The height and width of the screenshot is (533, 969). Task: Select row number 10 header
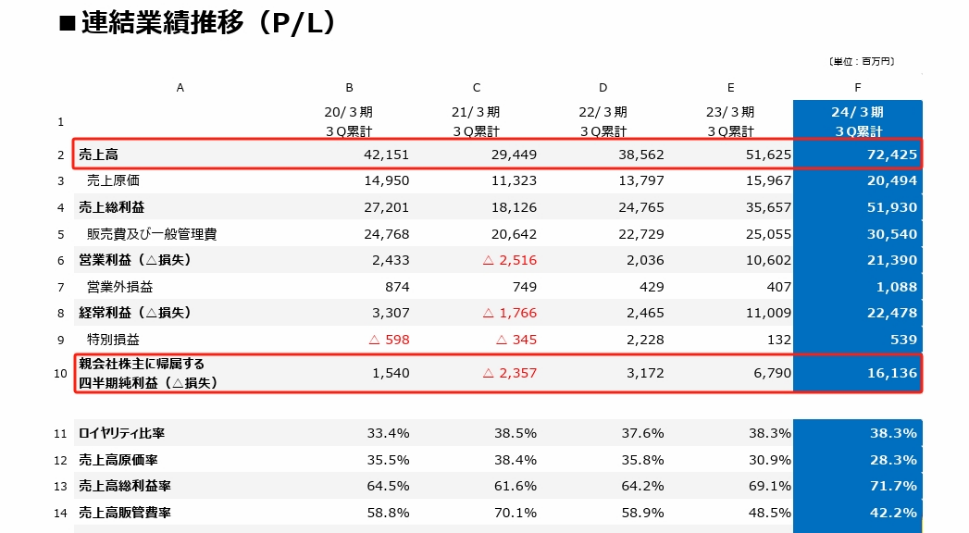click(61, 374)
